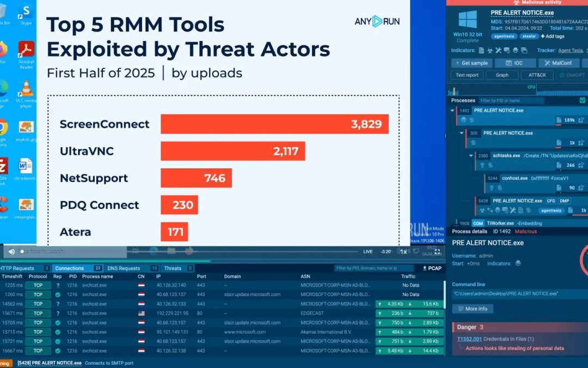This screenshot has height=368, width=588.
Task: Click the Get sample button
Action: (471, 63)
